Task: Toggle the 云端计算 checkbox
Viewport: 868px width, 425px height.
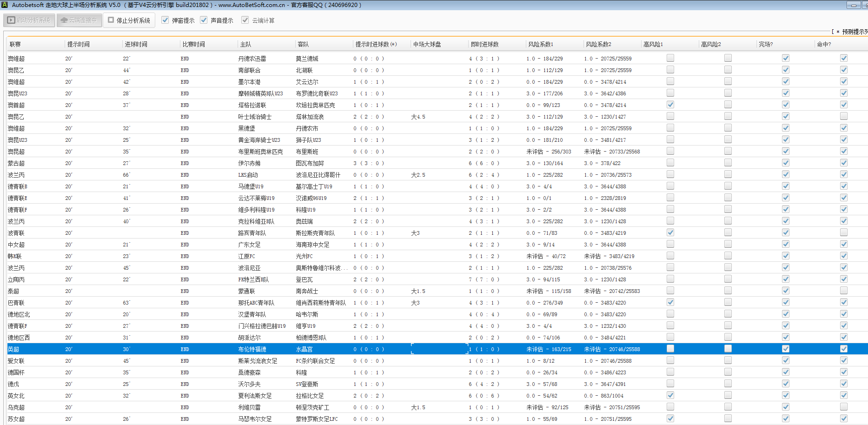Action: [245, 20]
